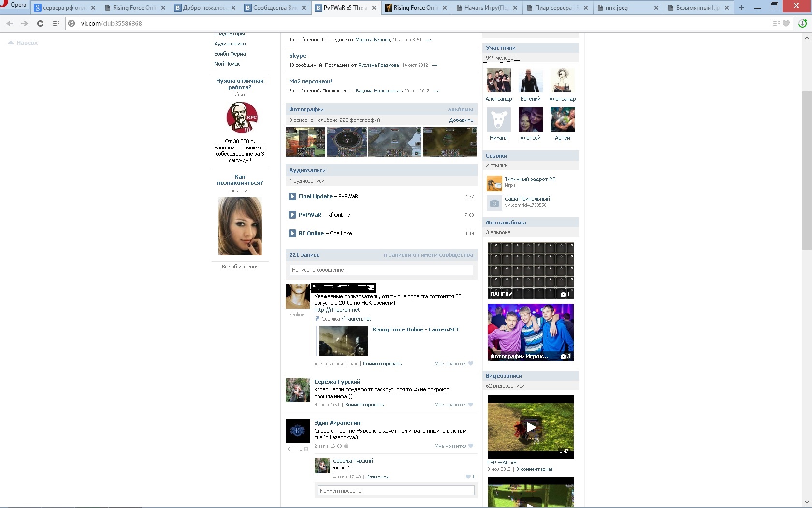Screen dimensions: 812x508
Task: Click Комментировать under Серёжа Гурский post
Action: tap(364, 405)
